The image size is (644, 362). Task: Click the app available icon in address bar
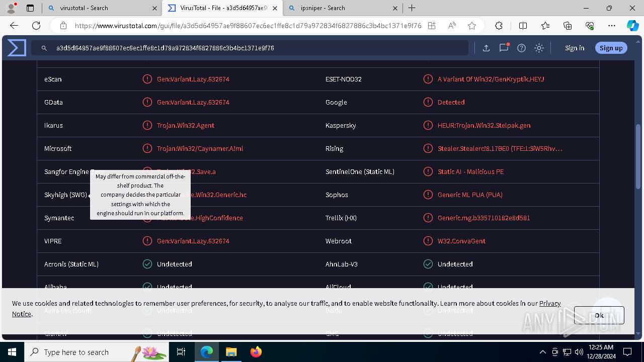tap(432, 26)
